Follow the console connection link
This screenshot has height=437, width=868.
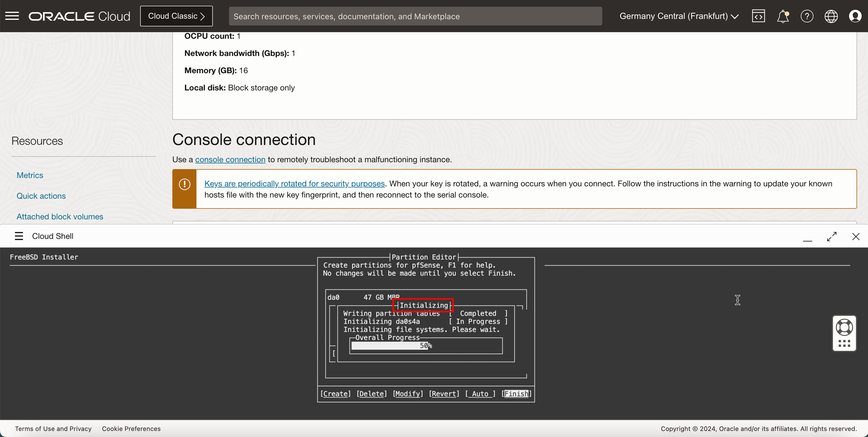tap(230, 159)
